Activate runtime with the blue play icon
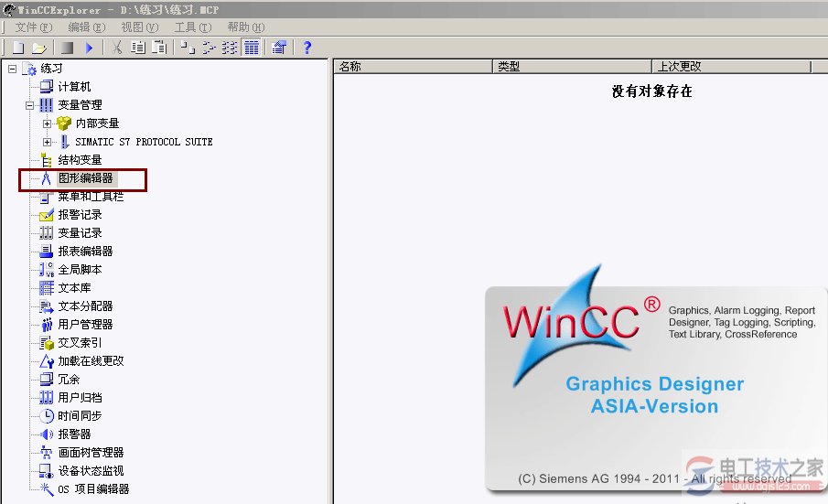828x504 pixels. point(89,48)
